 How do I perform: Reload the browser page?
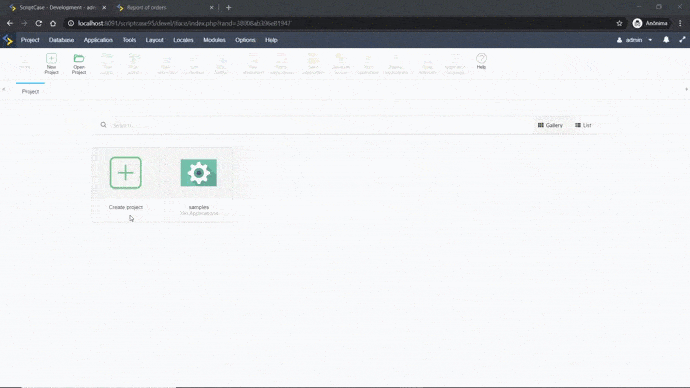tap(39, 23)
